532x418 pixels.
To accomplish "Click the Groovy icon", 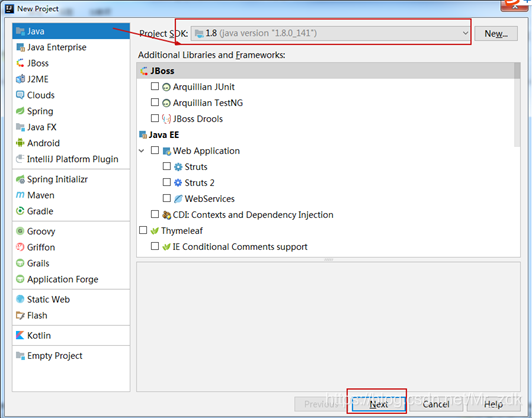I will [20, 231].
